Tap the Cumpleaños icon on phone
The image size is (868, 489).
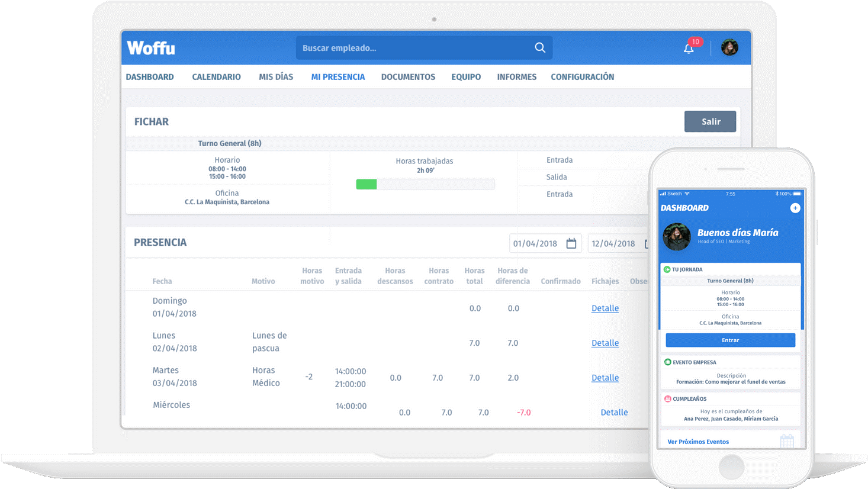(x=667, y=399)
